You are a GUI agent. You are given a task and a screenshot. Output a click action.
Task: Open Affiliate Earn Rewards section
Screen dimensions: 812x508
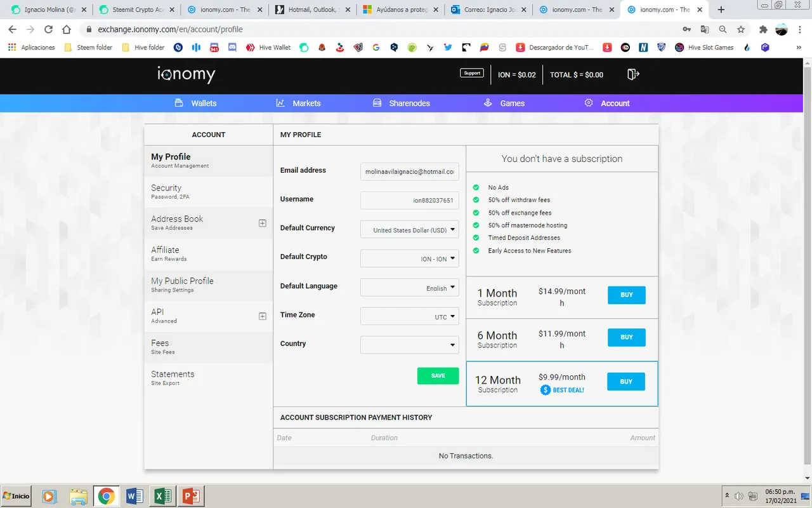pos(209,254)
